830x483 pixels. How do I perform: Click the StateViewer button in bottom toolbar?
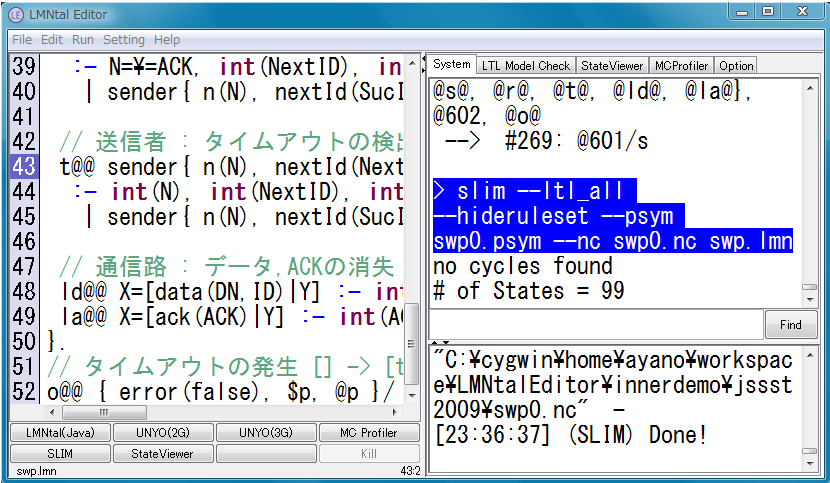point(162,453)
